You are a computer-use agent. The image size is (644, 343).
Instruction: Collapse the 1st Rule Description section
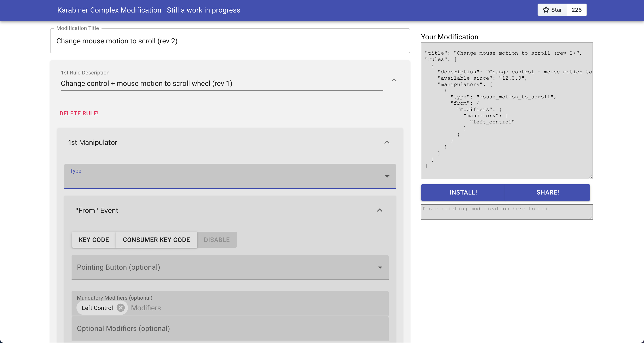point(394,80)
